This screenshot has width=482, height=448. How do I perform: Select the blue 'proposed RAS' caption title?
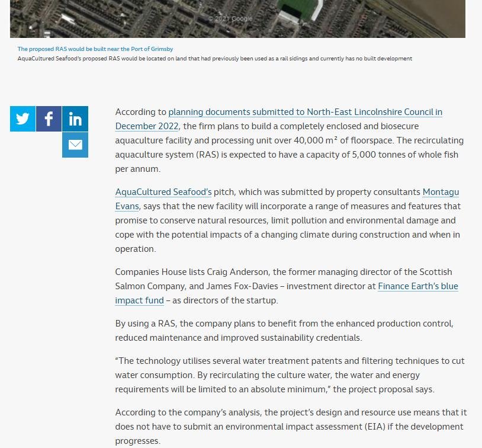coord(95,49)
